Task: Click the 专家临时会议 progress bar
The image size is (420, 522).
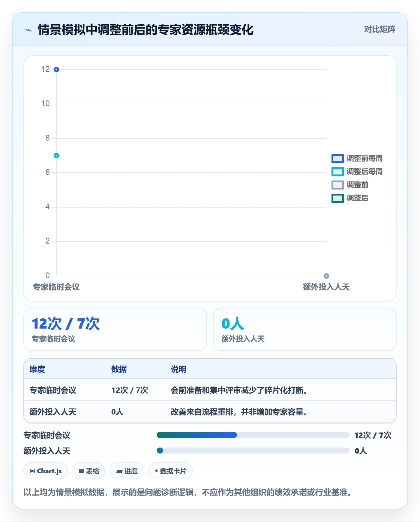Action: pyautogui.click(x=253, y=435)
